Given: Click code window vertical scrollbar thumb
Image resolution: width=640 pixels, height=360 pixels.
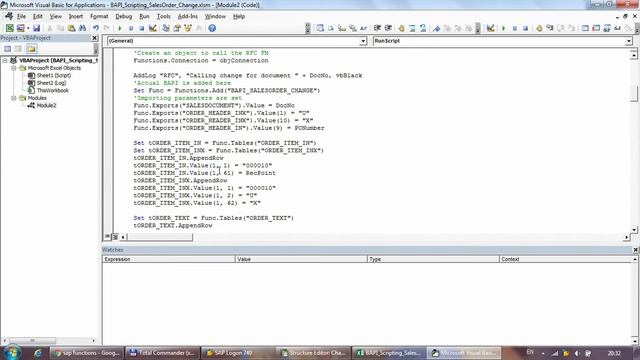Looking at the screenshot, I should 634,93.
